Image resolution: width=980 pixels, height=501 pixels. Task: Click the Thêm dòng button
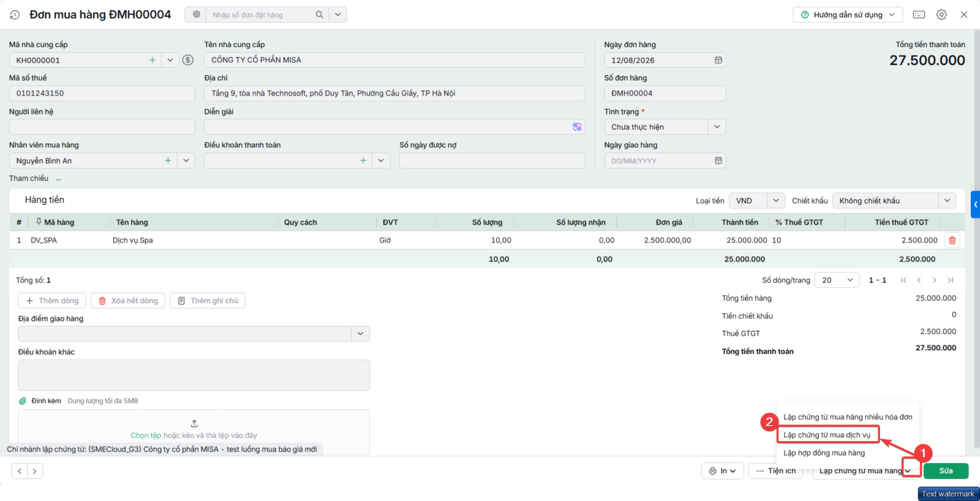[52, 301]
